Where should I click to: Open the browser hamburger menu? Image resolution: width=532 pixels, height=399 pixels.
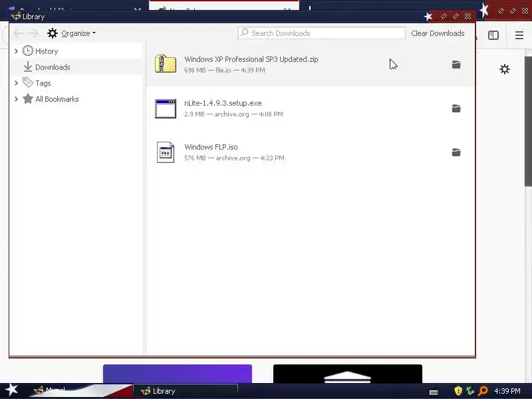click(x=519, y=35)
